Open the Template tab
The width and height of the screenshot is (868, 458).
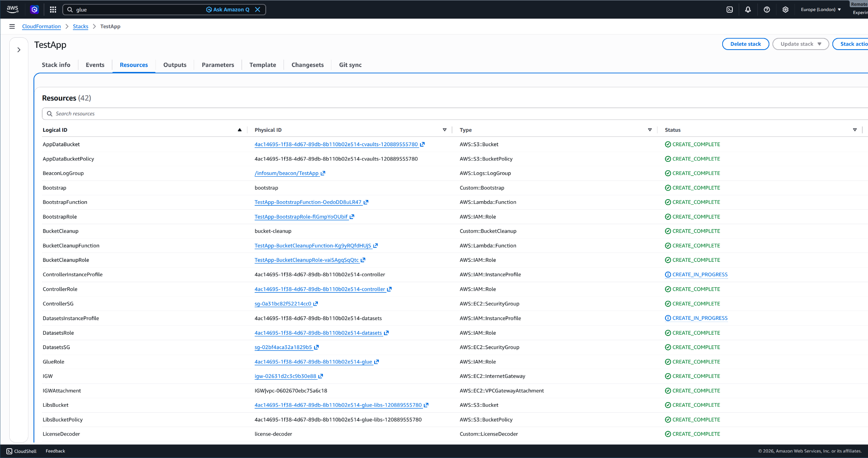point(263,65)
